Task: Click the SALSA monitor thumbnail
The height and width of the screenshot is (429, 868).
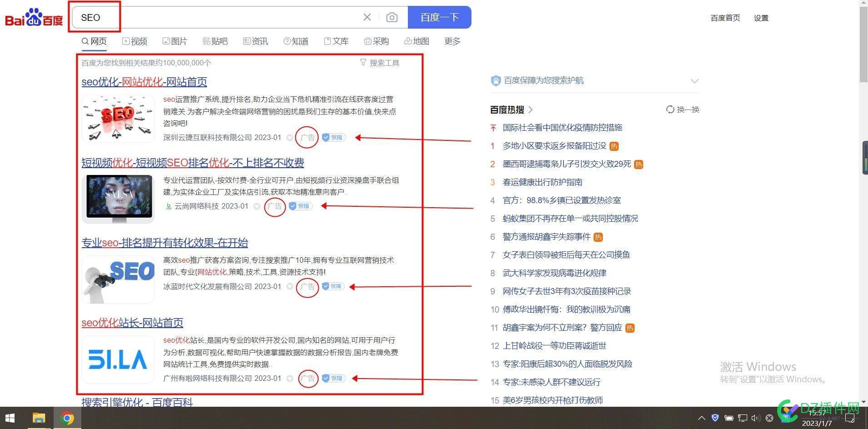Action: [118, 199]
